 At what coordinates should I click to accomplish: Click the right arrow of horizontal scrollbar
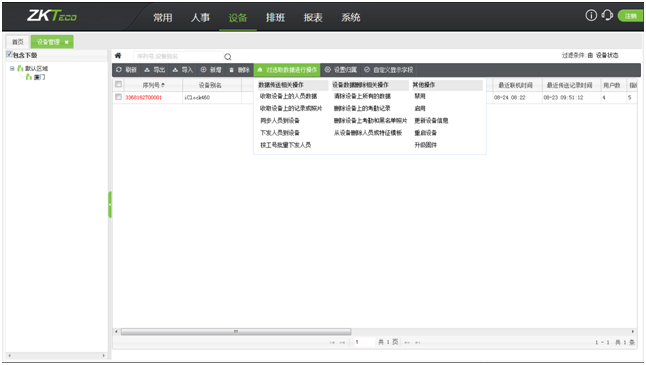(x=633, y=331)
